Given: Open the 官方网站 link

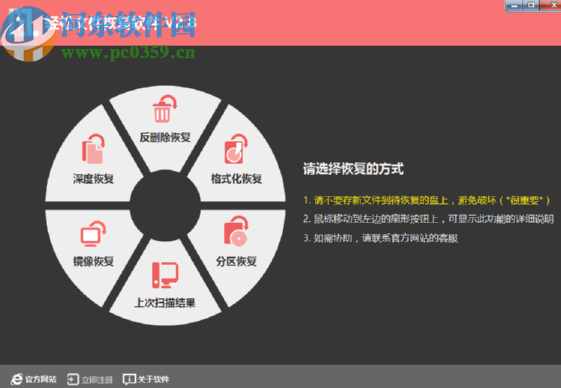Looking at the screenshot, I should 41,379.
